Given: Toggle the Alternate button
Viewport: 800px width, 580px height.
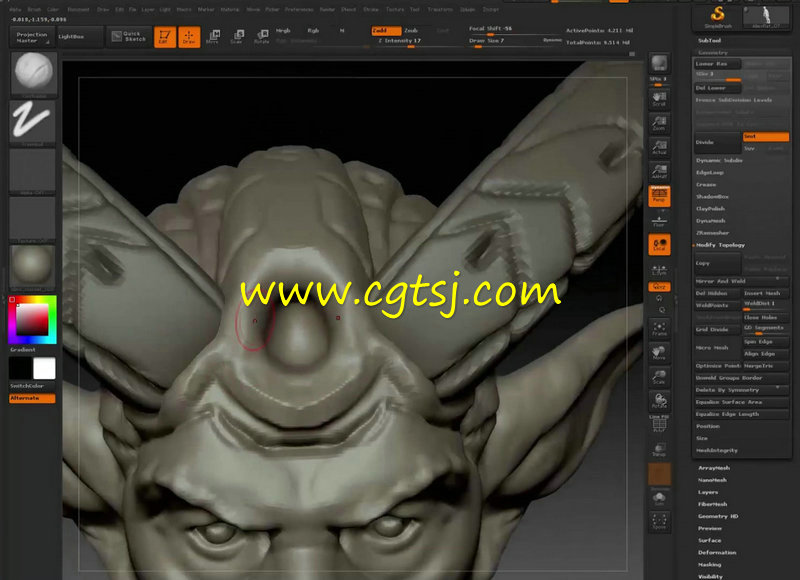Looking at the screenshot, I should (32, 398).
